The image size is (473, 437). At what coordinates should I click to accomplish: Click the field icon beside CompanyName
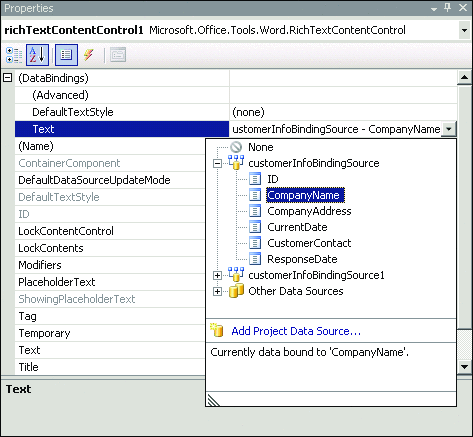[x=255, y=195]
